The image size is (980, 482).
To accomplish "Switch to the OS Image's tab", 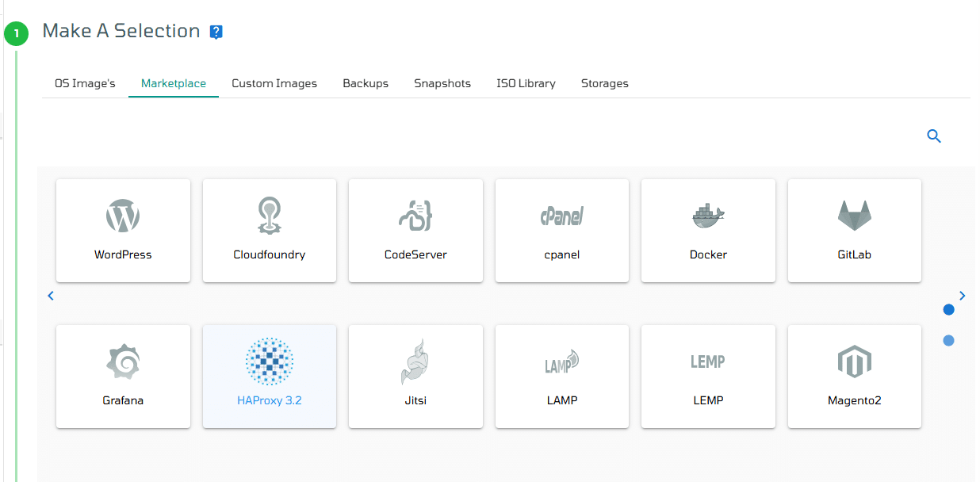I will (x=85, y=83).
